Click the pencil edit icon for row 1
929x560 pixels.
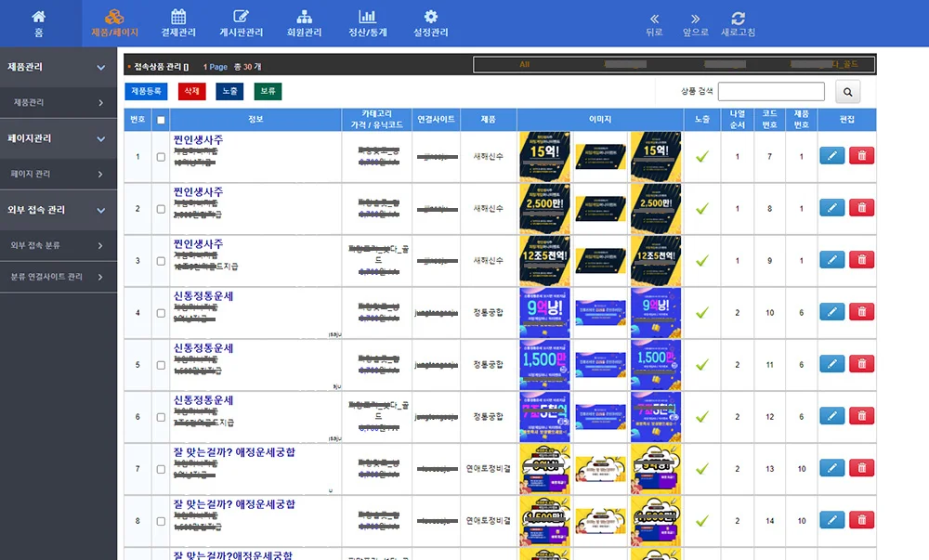click(x=831, y=156)
